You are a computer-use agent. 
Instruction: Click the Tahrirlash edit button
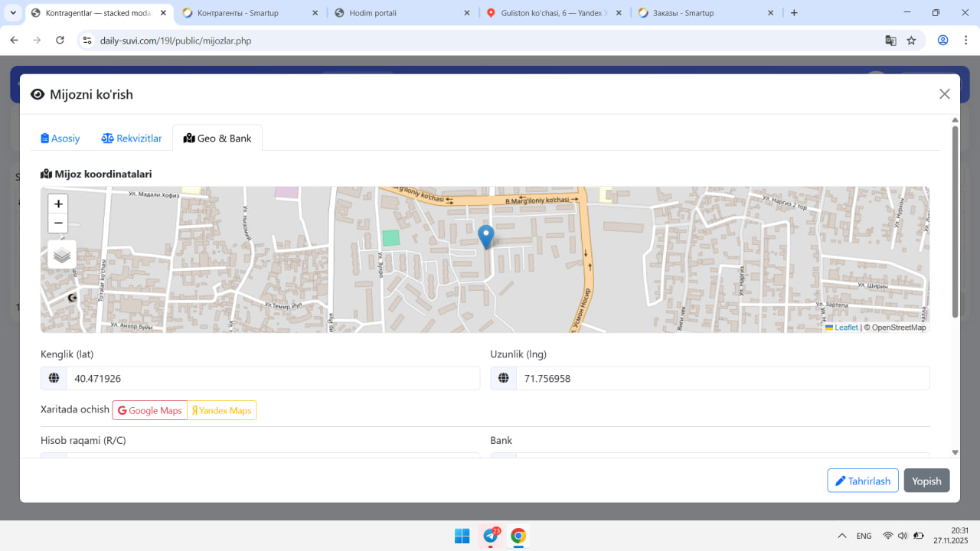click(x=862, y=481)
